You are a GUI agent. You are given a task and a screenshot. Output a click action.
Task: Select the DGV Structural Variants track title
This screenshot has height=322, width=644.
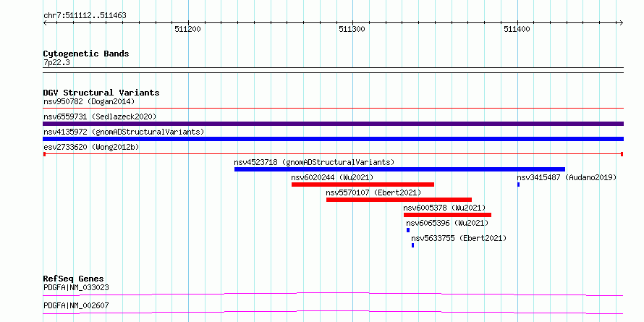pos(101,93)
